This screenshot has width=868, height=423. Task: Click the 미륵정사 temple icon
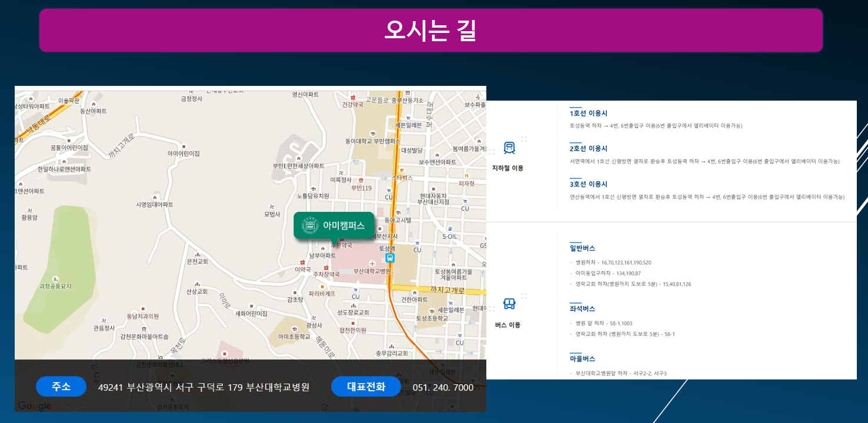point(341,172)
